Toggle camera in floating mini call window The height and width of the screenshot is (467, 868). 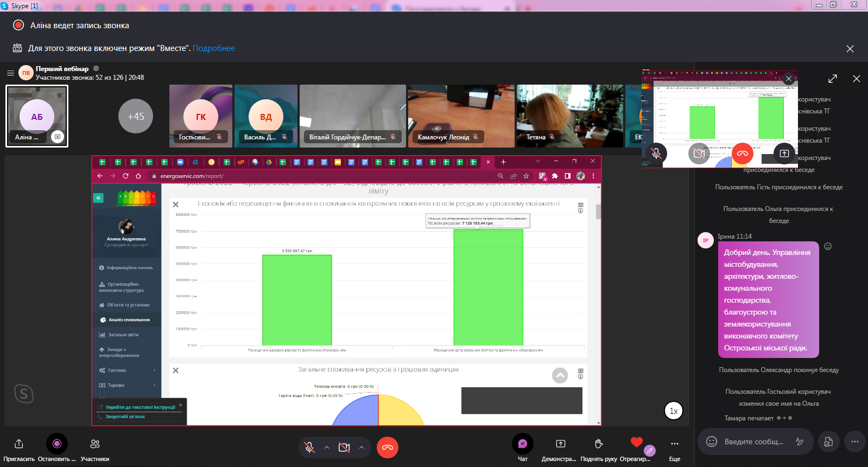(699, 153)
